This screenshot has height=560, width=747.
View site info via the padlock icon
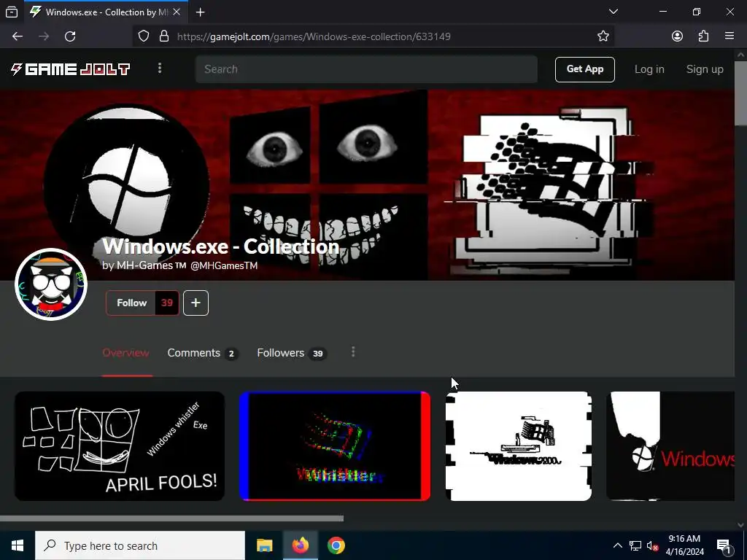coord(164,36)
